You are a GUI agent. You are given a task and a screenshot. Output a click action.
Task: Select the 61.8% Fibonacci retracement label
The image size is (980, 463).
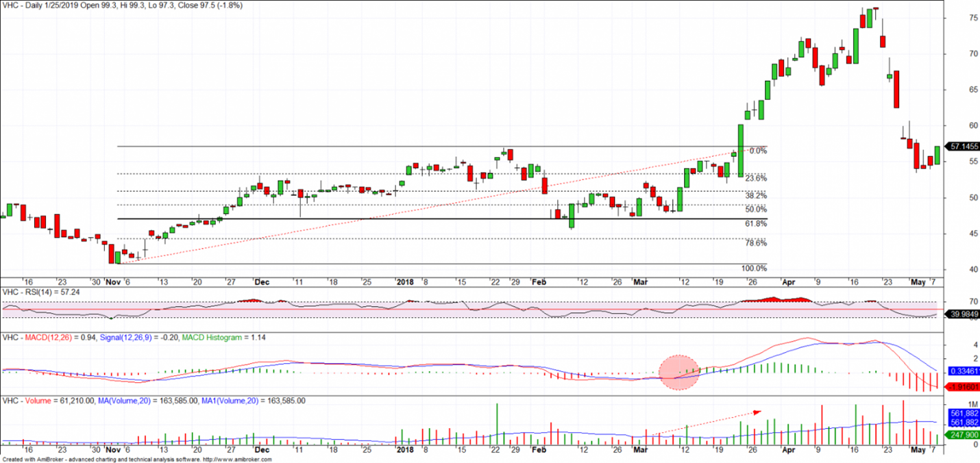point(756,224)
